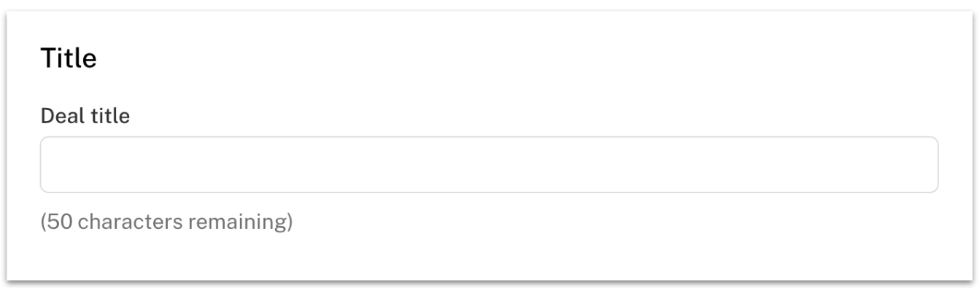Click the '(50 characters remaining)' helper text
The height and width of the screenshot is (288, 980).
[166, 222]
